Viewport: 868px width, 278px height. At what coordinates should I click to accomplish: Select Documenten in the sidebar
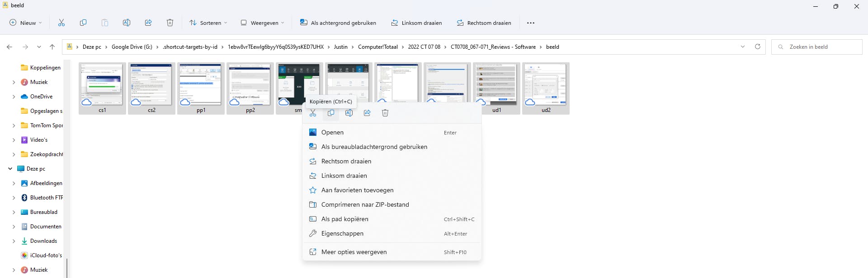(x=41, y=227)
